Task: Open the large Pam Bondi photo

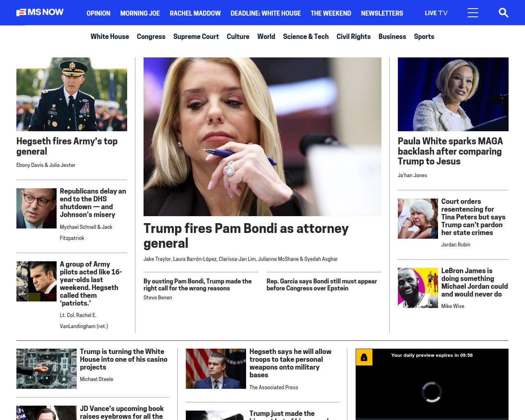Action: [x=262, y=137]
